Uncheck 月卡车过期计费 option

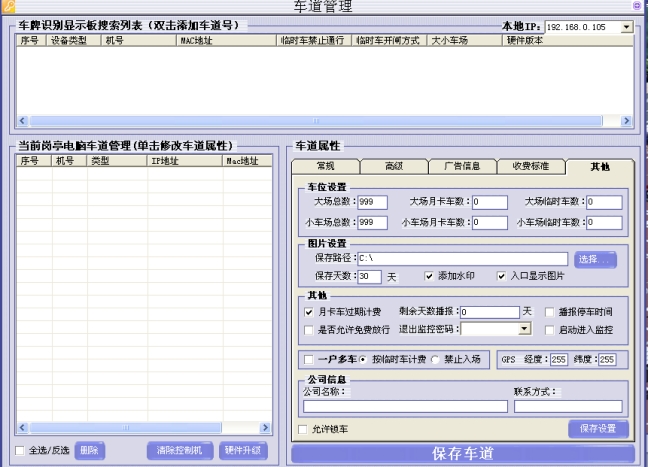pos(309,312)
